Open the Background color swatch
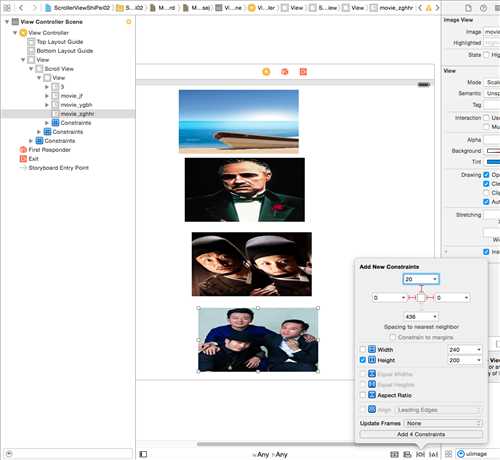The image size is (500, 460). 493,151
